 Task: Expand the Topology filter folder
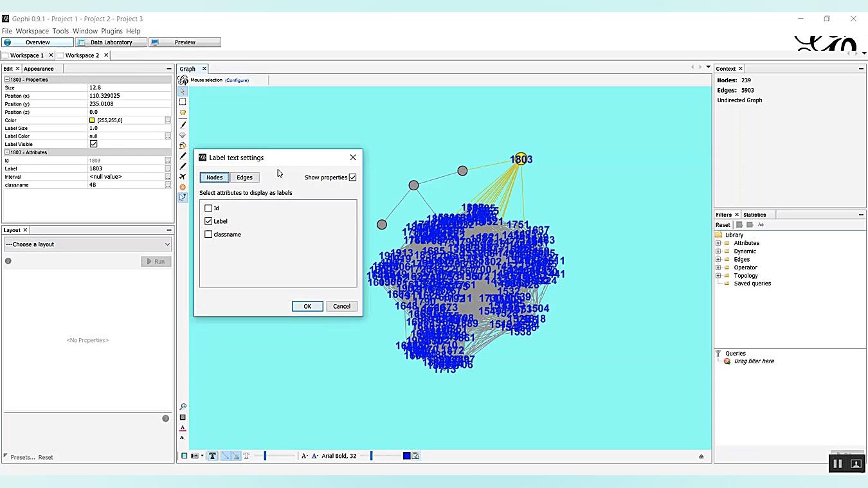click(718, 276)
